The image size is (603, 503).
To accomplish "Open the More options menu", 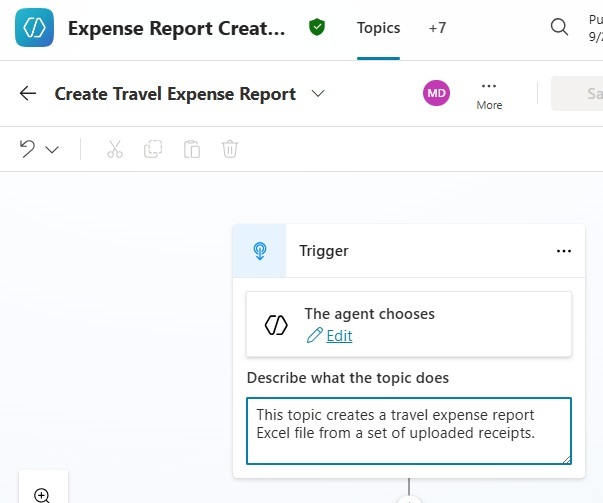I will [489, 94].
